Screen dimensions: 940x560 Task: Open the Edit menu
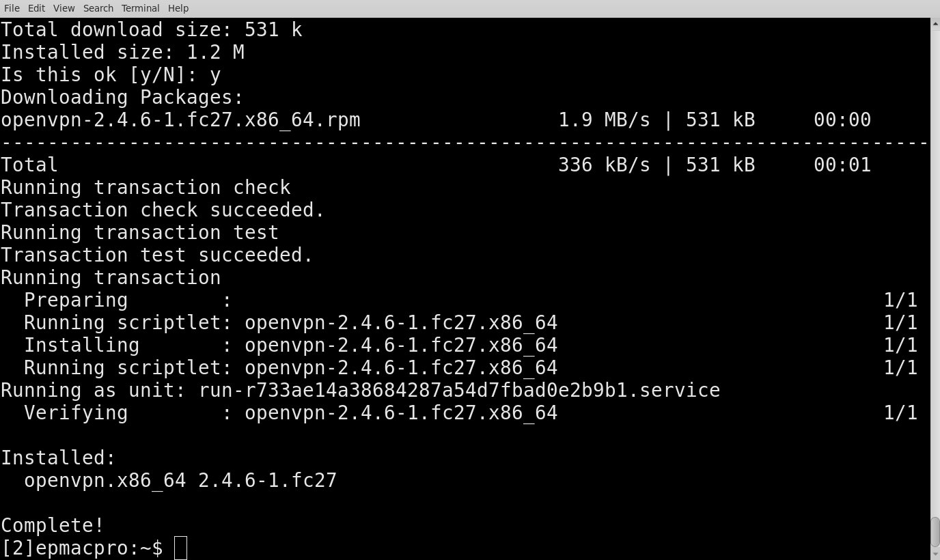tap(36, 8)
